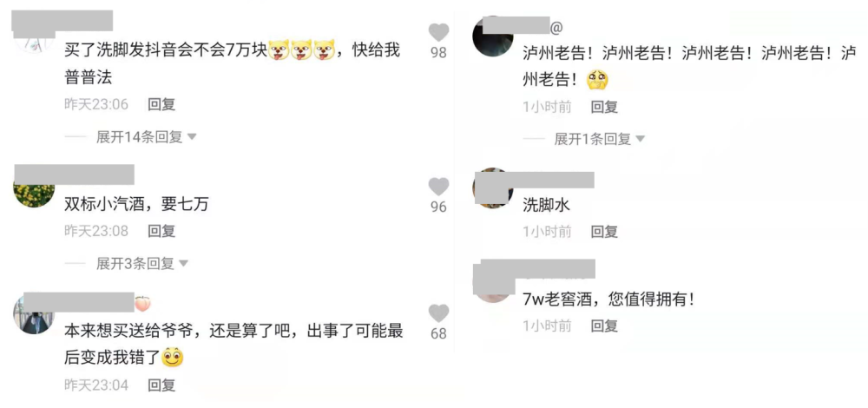Tap the peach emoji badge beside username
This screenshot has height=408, width=868.
(142, 303)
